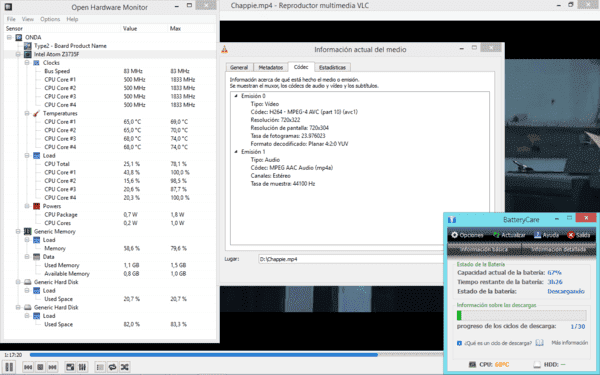Open the View menu
This screenshot has width=600, height=375.
pos(28,19)
